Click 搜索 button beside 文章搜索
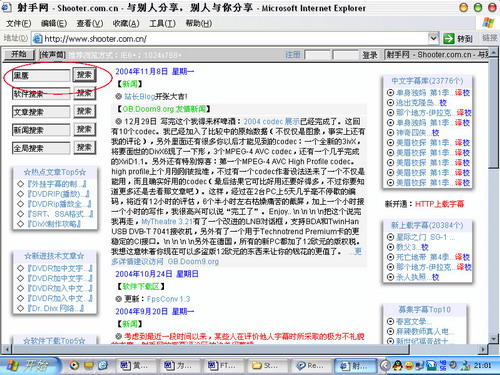Screen dimensions: 500x375 [84, 111]
